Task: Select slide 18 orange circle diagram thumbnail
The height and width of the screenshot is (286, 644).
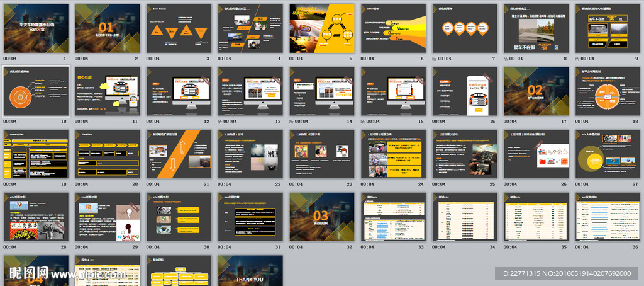Action: click(x=608, y=91)
